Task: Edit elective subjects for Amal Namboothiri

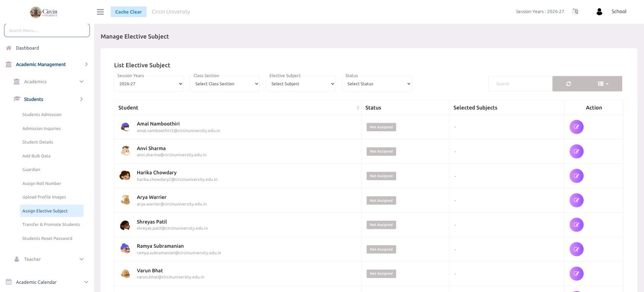Action: (x=577, y=127)
